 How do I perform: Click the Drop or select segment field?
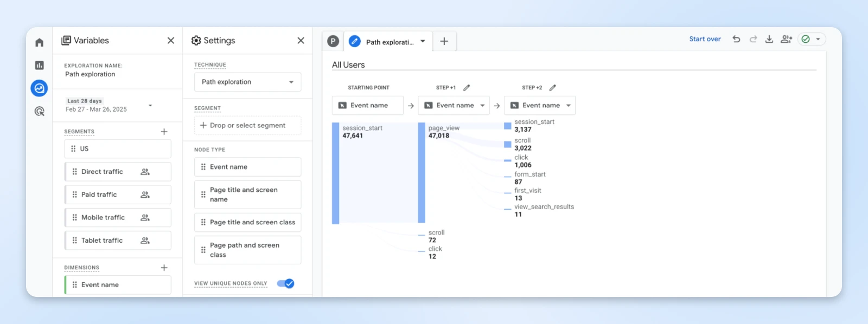(x=247, y=126)
